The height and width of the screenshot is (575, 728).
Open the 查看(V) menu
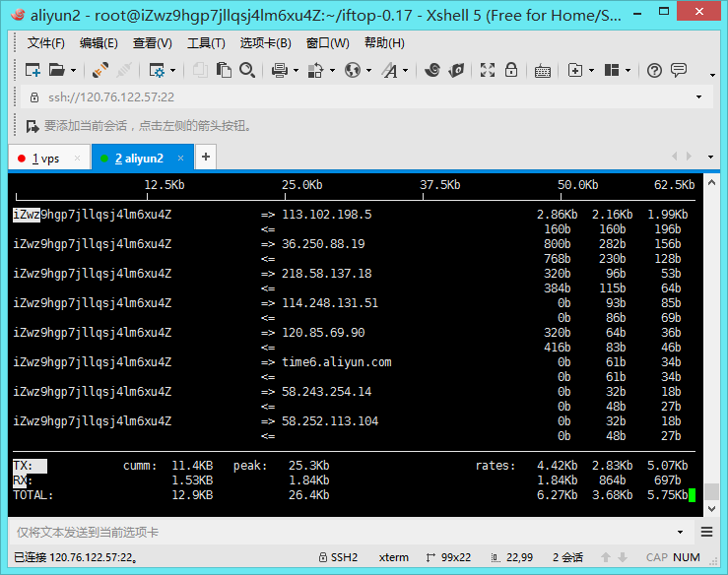[x=153, y=43]
